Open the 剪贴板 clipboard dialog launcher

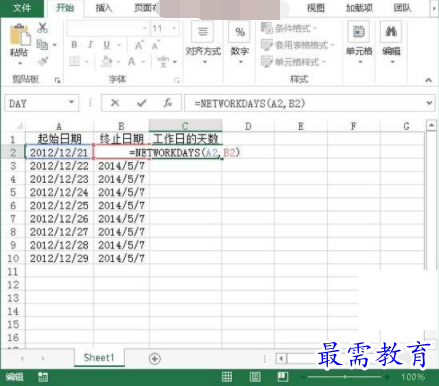tap(57, 80)
